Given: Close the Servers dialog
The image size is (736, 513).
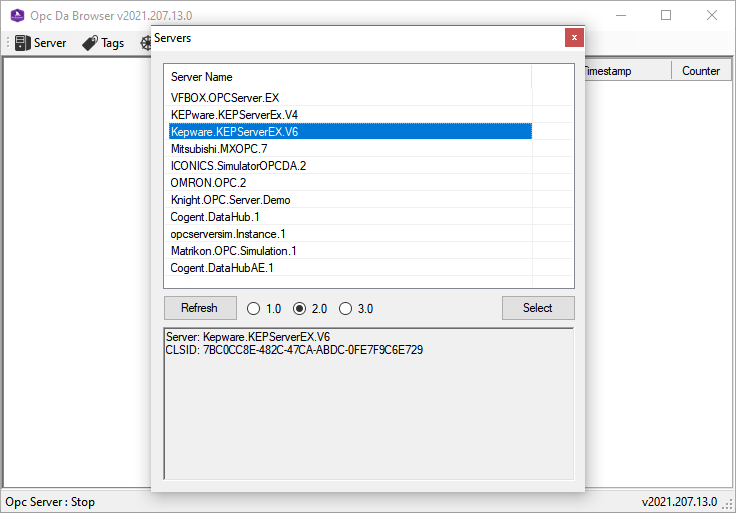Looking at the screenshot, I should (x=574, y=38).
